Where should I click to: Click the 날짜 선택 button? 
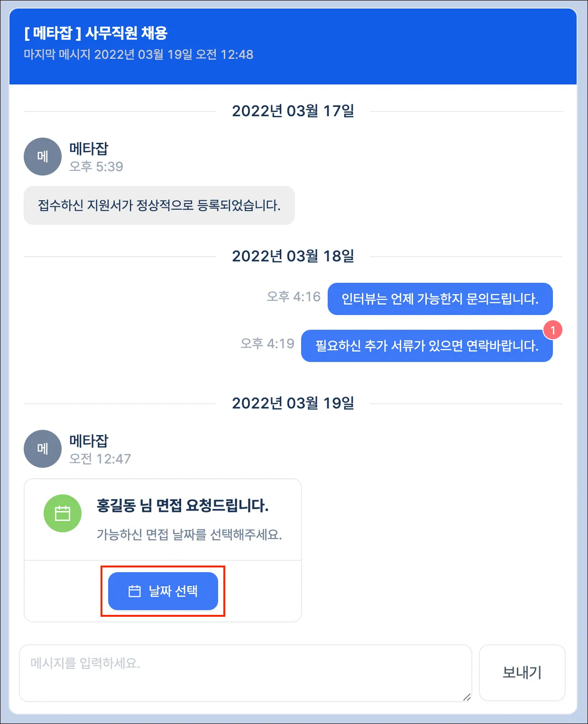tap(163, 591)
